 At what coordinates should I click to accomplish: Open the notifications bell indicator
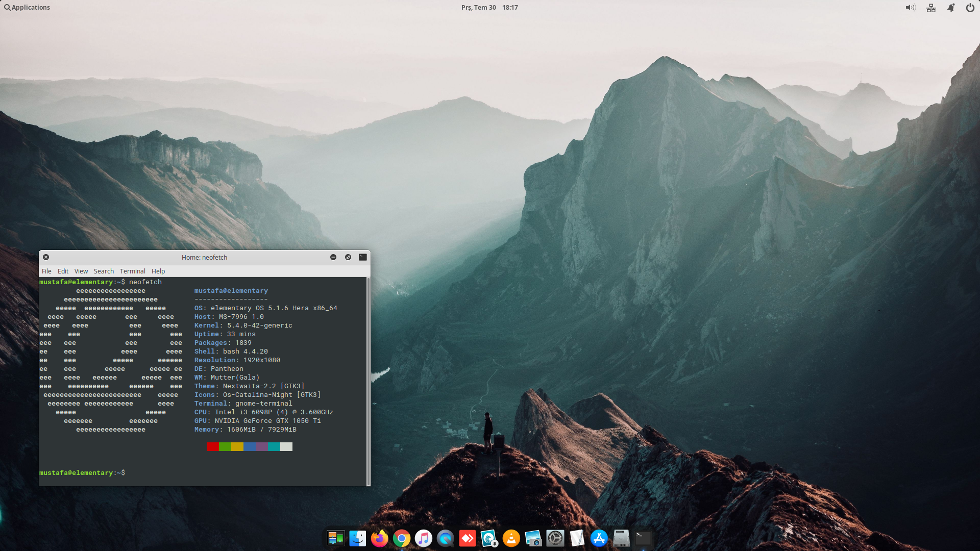(950, 8)
